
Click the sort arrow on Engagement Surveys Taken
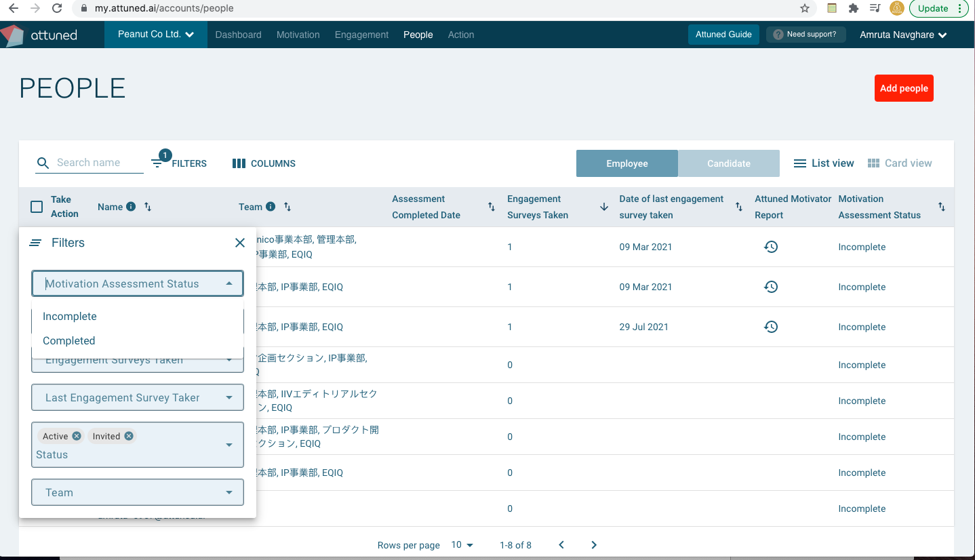click(603, 206)
